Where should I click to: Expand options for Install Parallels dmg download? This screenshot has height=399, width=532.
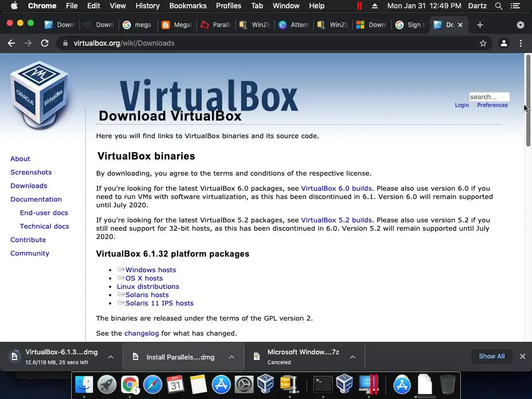232,357
